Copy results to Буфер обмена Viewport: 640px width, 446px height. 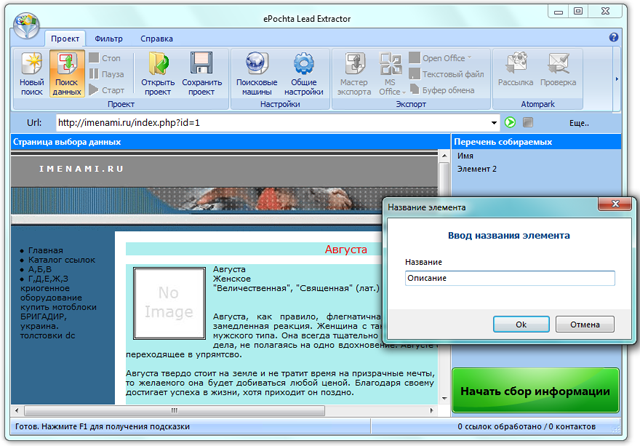tap(442, 90)
